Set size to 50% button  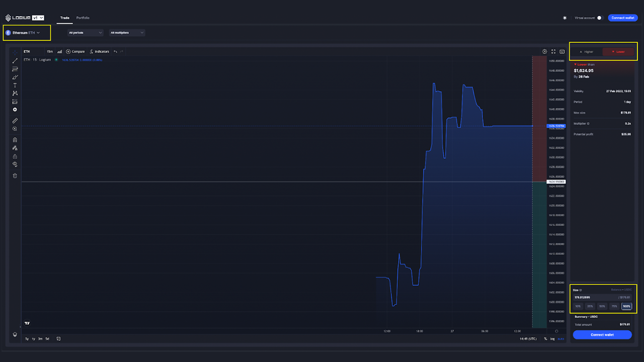coord(602,306)
